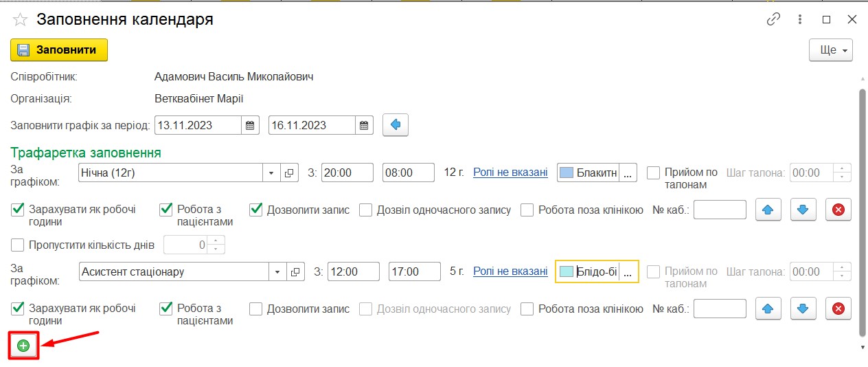
Task: Open the Нічна (12г) schedule in new window
Action: pyautogui.click(x=290, y=173)
